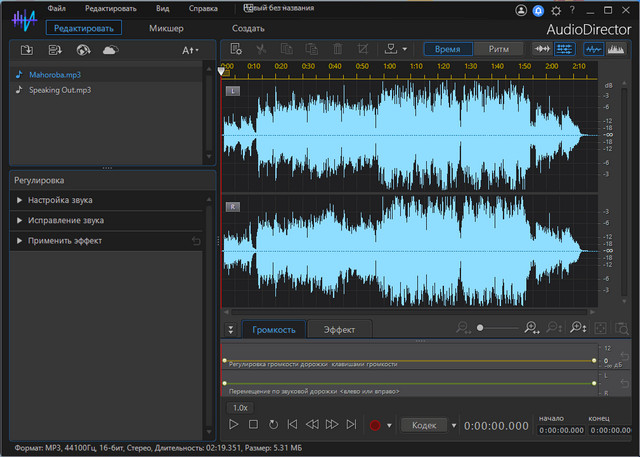This screenshot has height=457, width=640.
Task: Select Speaking Out.mp3 in the library
Action: 59,89
